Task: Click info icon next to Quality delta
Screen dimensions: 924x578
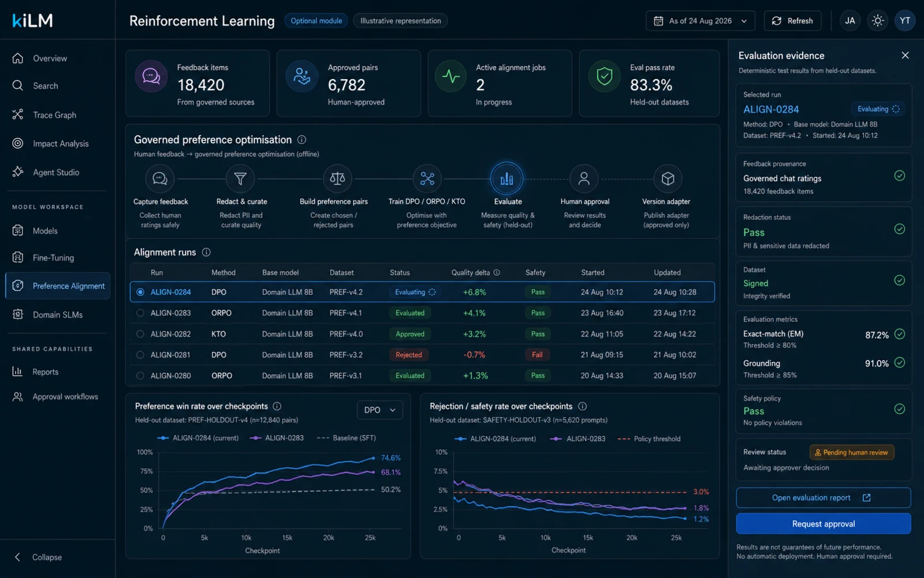Action: 497,272
